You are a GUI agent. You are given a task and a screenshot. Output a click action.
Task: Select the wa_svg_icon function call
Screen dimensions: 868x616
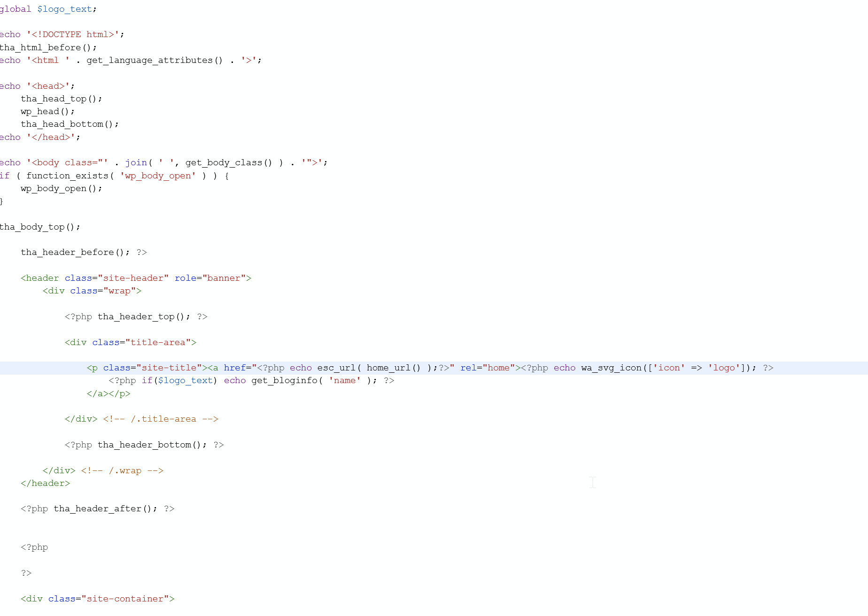point(611,368)
